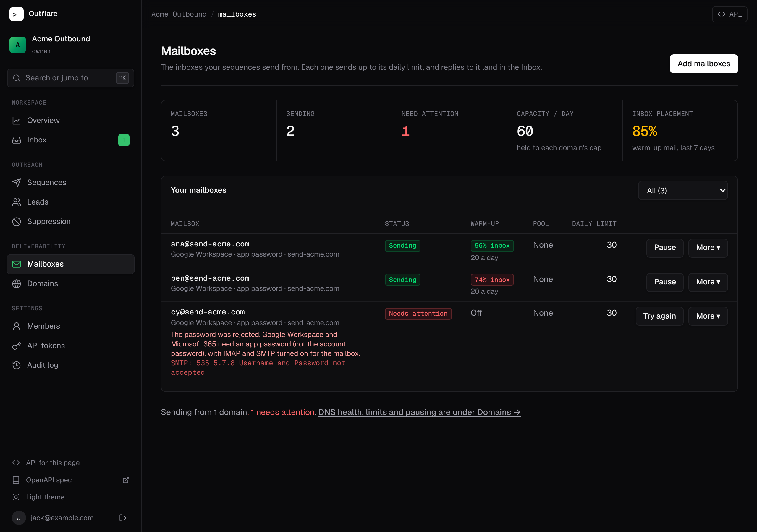Click the Mailboxes envelope icon in sidebar

pyautogui.click(x=17, y=264)
